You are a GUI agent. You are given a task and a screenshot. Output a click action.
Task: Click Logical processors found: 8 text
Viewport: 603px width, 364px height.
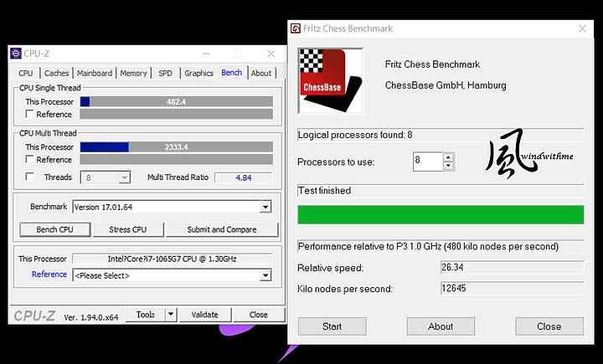[x=355, y=135]
